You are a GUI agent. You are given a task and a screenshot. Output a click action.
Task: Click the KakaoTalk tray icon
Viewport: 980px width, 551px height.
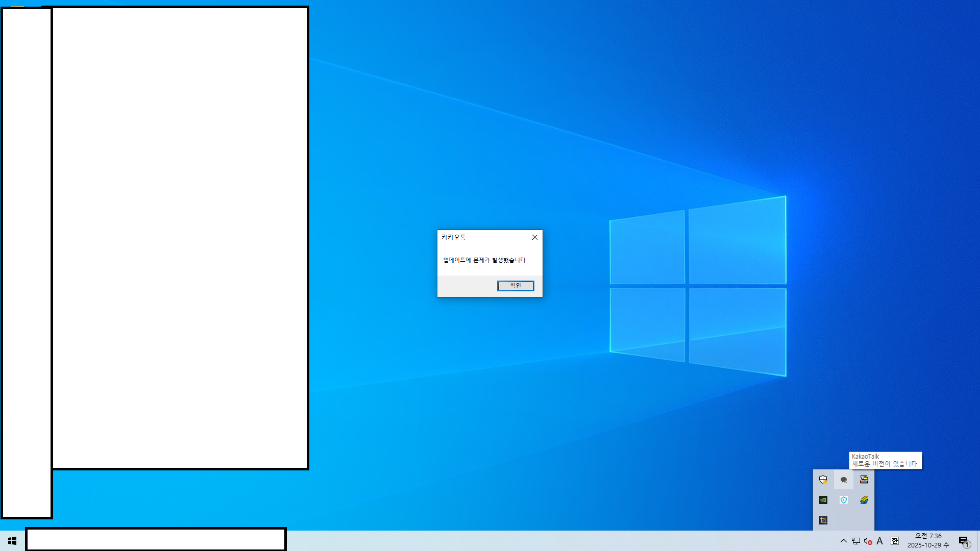point(844,480)
